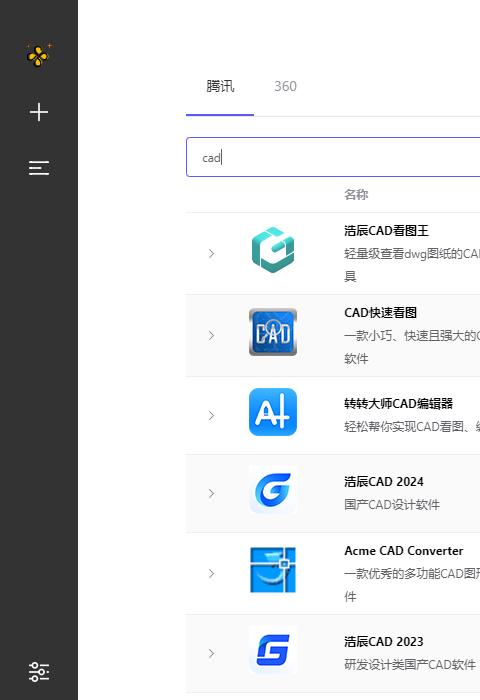Switch to the 腾讯 tab
This screenshot has width=480, height=700.
coord(220,86)
